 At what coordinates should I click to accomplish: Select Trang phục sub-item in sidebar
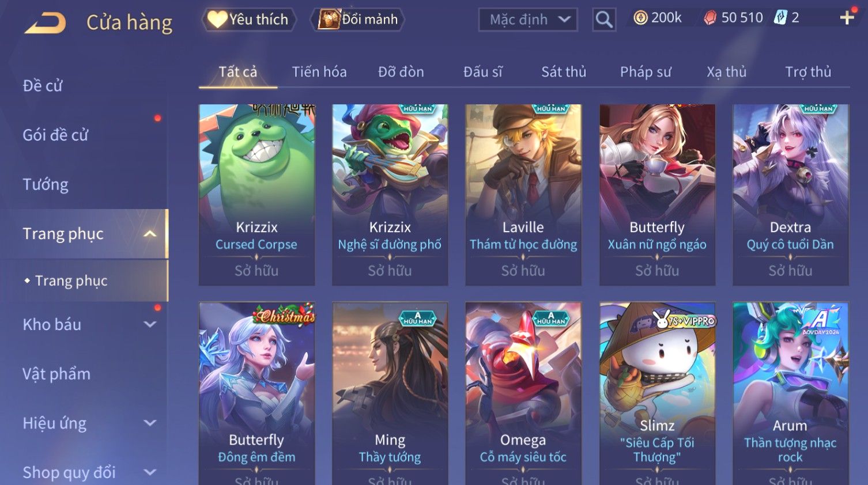coord(71,281)
